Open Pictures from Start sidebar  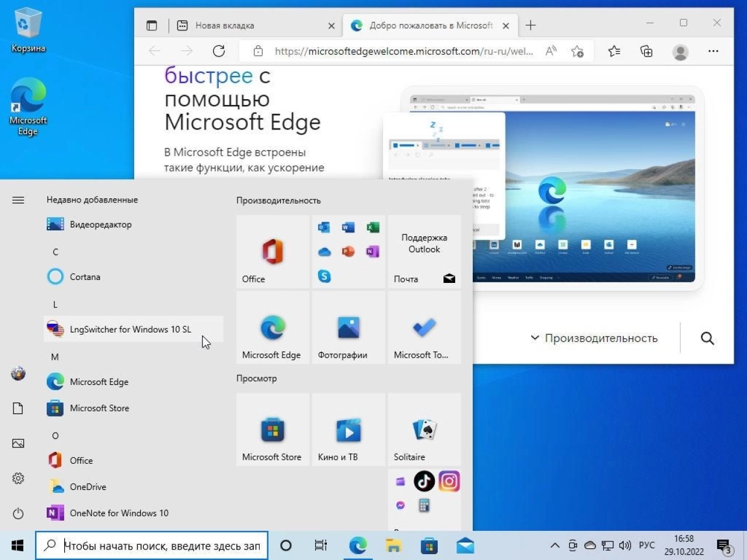coord(18,443)
